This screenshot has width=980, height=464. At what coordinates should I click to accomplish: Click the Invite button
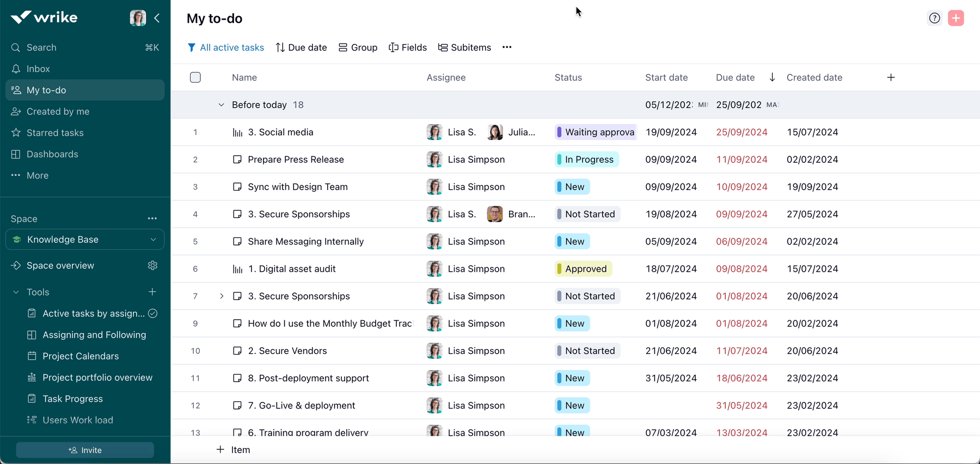85,450
